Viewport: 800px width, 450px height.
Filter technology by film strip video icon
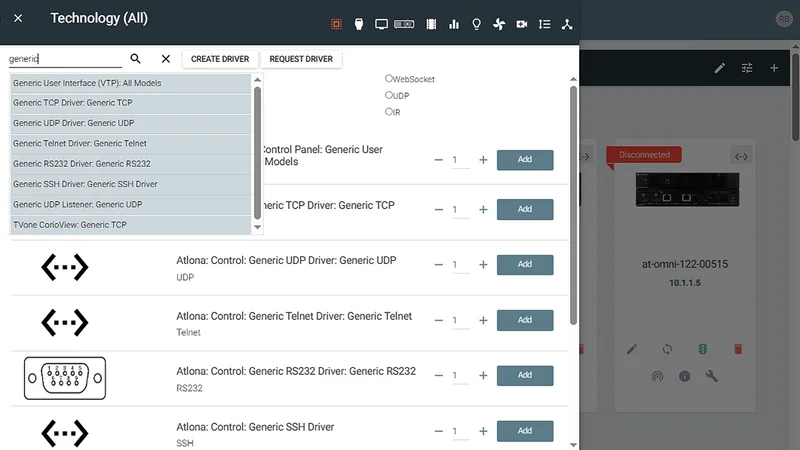(x=431, y=24)
